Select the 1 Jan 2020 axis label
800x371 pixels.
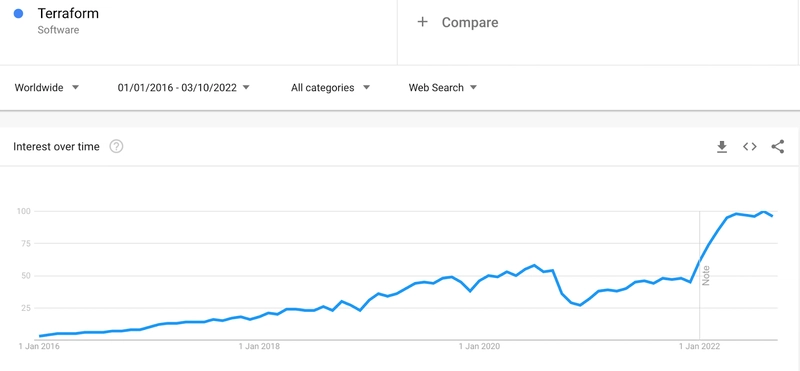coord(479,347)
